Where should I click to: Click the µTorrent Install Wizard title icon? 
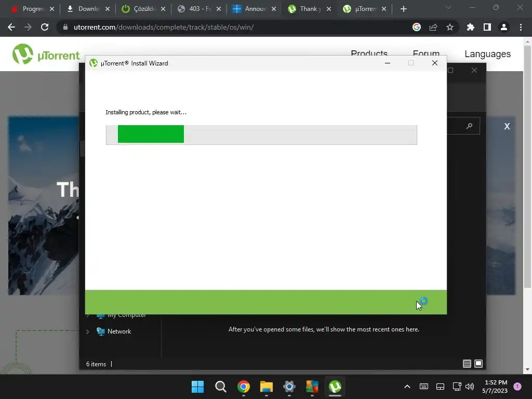(94, 63)
